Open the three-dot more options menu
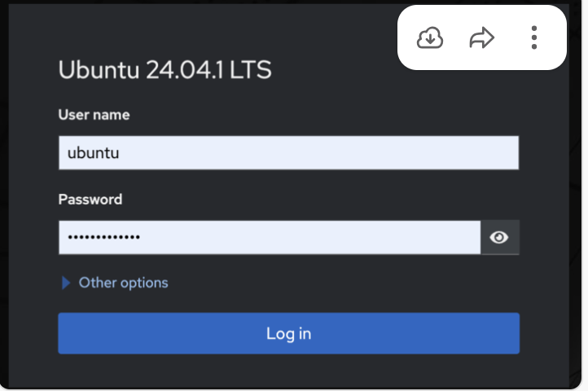 534,37
